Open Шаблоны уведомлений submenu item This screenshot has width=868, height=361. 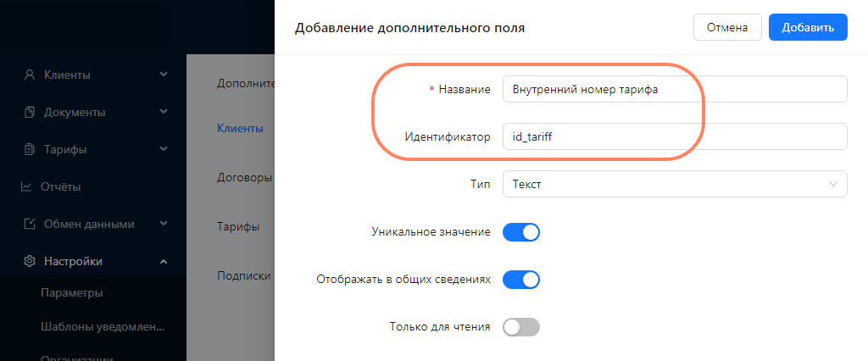point(103,326)
